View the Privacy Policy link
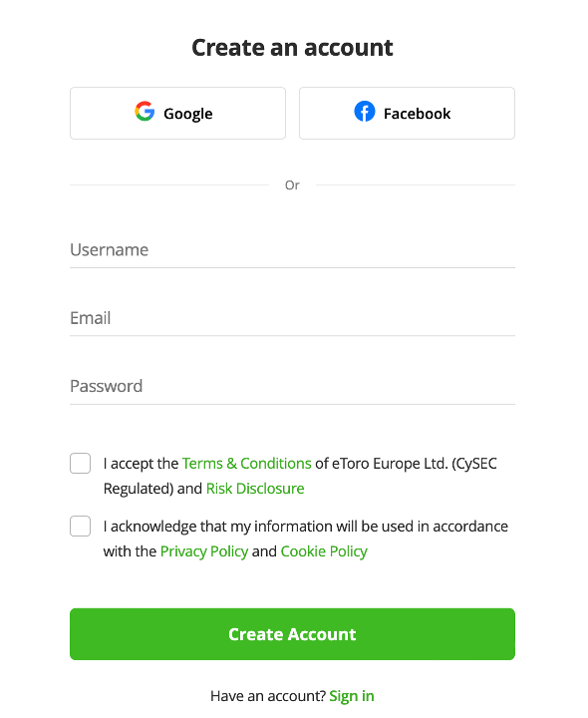 [204, 551]
